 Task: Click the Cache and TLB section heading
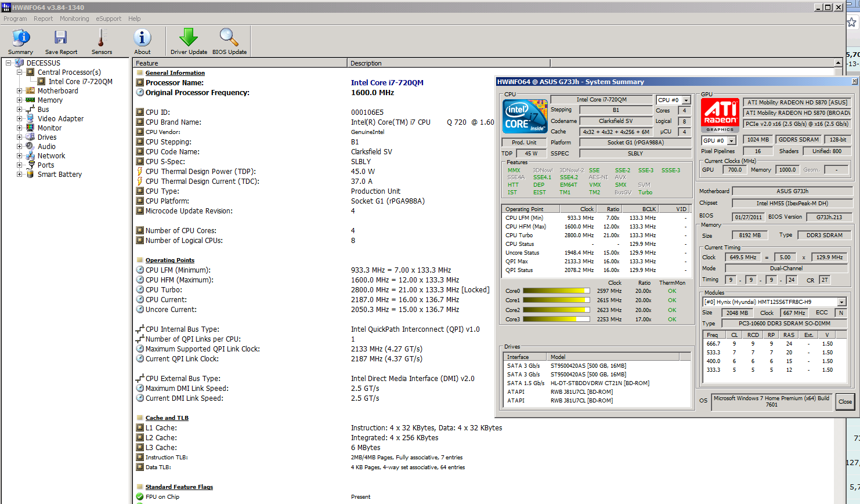point(167,418)
